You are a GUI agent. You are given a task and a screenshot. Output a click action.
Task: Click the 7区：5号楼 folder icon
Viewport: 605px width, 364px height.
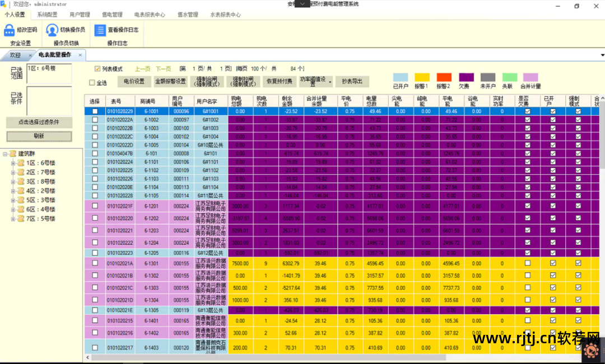[x=21, y=218]
